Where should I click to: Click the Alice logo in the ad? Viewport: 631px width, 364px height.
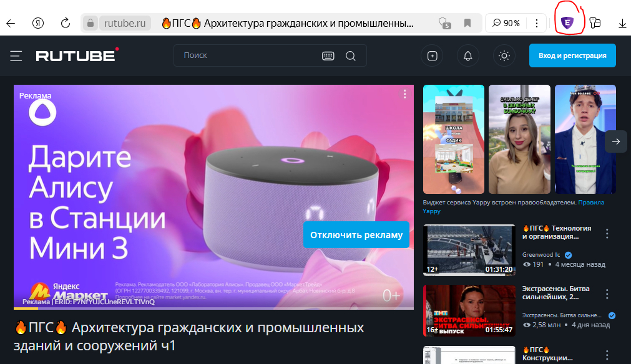point(42,112)
